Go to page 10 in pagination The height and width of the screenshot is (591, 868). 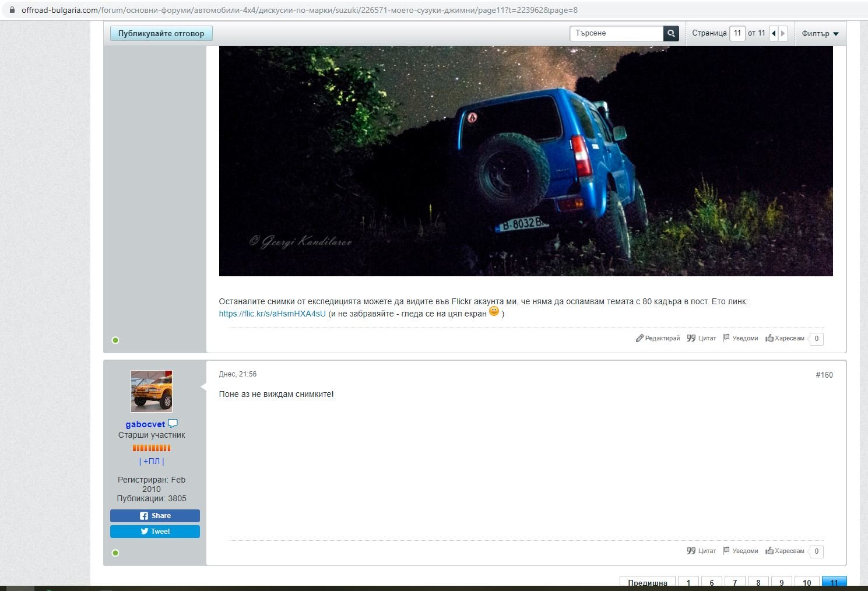pos(807,583)
